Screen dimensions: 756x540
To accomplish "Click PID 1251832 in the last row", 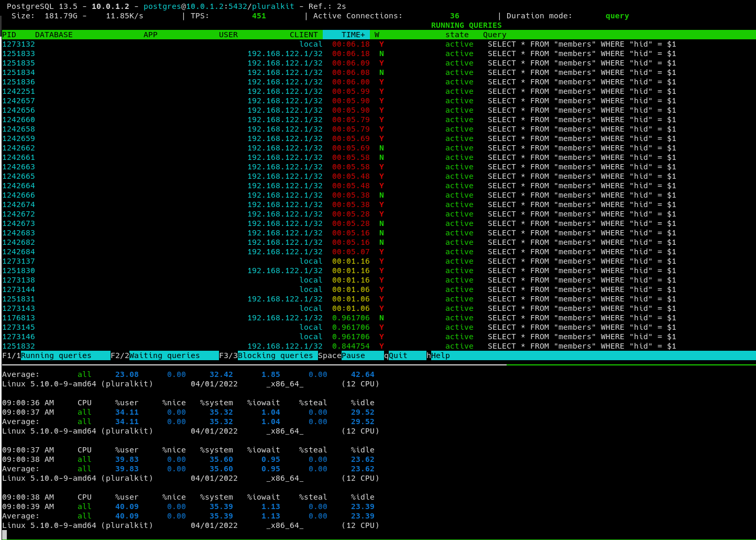I will (x=18, y=346).
